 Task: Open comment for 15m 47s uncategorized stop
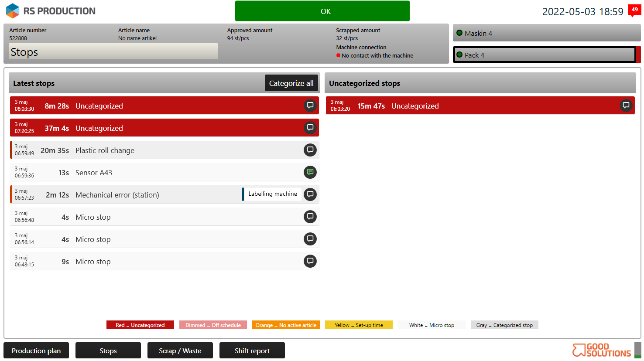[x=626, y=106]
